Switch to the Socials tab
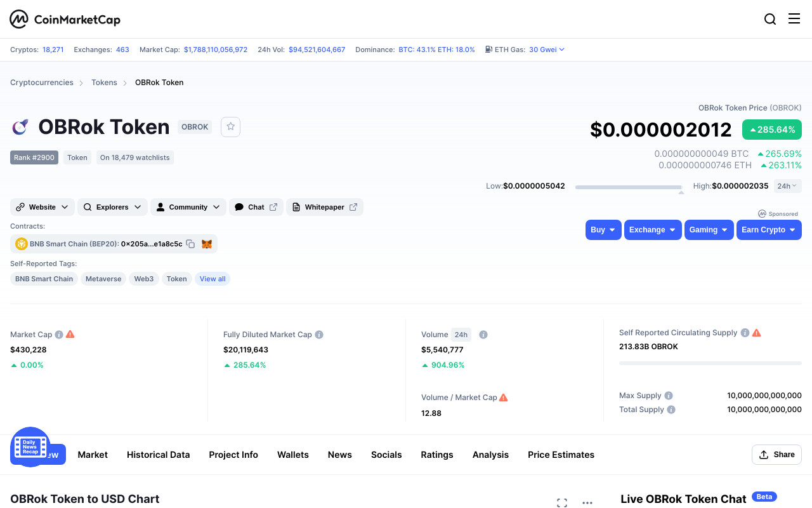This screenshot has width=812, height=508. pos(386,455)
